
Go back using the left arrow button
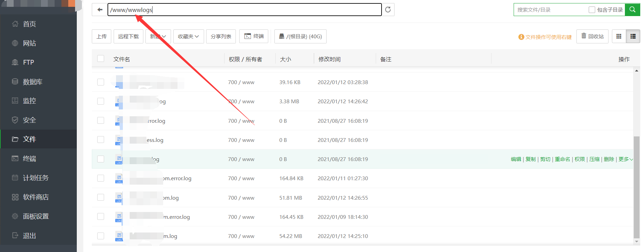click(100, 10)
